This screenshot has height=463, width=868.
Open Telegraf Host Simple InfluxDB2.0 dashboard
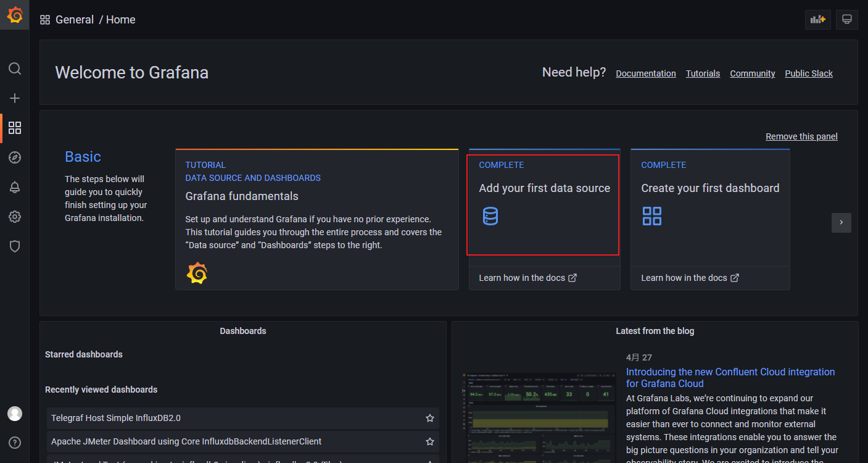(243, 418)
